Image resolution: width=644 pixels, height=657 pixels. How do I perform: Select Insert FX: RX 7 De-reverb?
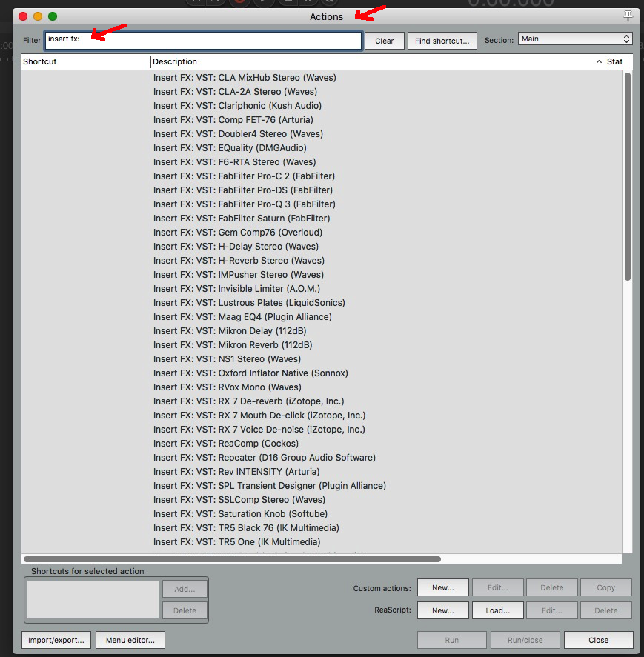tap(248, 401)
